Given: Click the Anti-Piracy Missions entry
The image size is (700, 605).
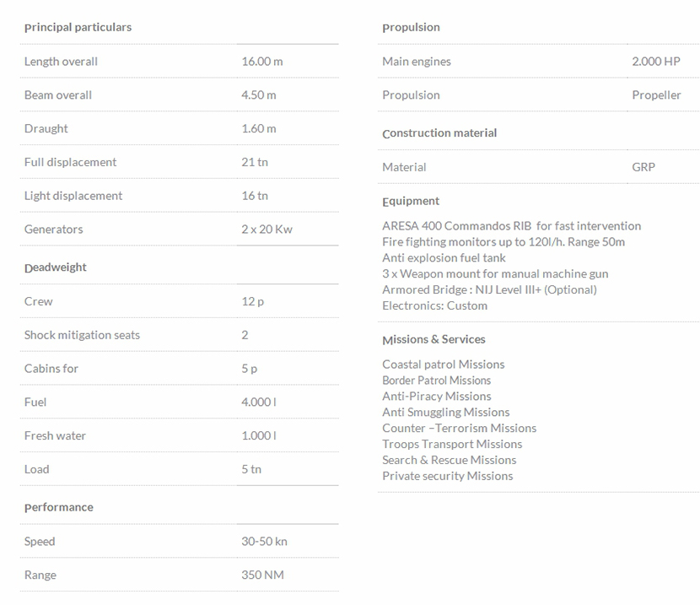Looking at the screenshot, I should pyautogui.click(x=436, y=396).
